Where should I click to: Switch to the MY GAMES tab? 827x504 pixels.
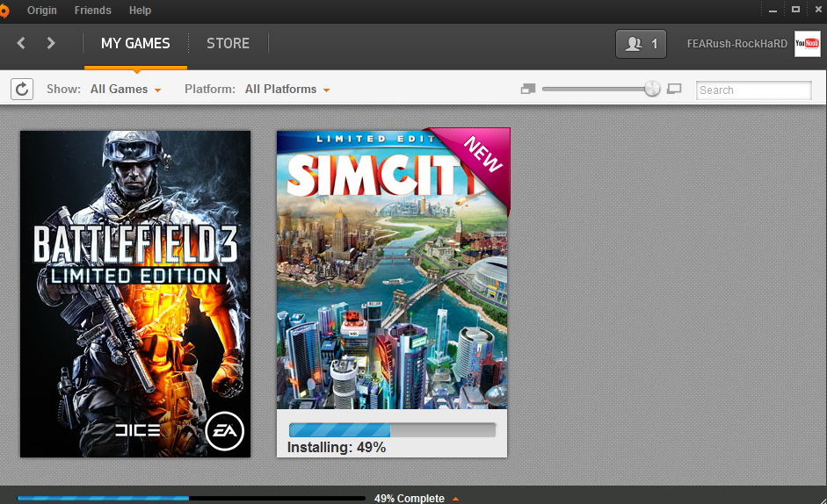(x=135, y=43)
